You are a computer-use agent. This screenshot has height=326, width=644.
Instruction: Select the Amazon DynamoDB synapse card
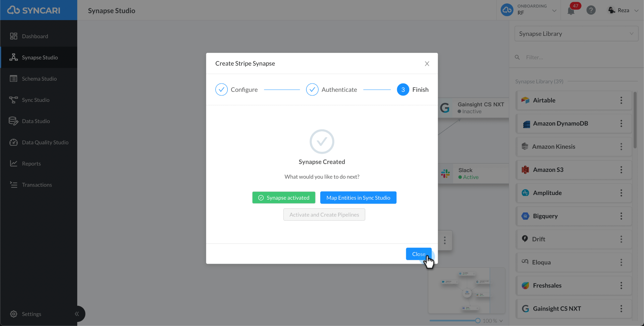pyautogui.click(x=574, y=123)
